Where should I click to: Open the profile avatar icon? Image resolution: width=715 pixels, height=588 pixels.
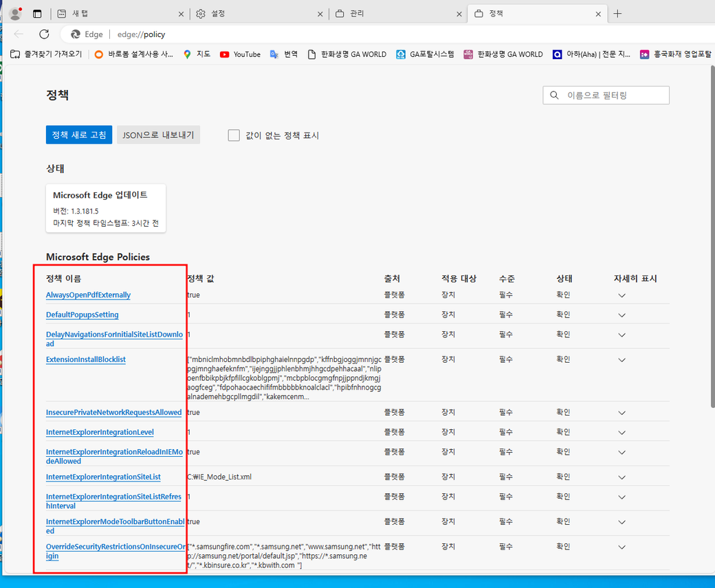tap(14, 14)
